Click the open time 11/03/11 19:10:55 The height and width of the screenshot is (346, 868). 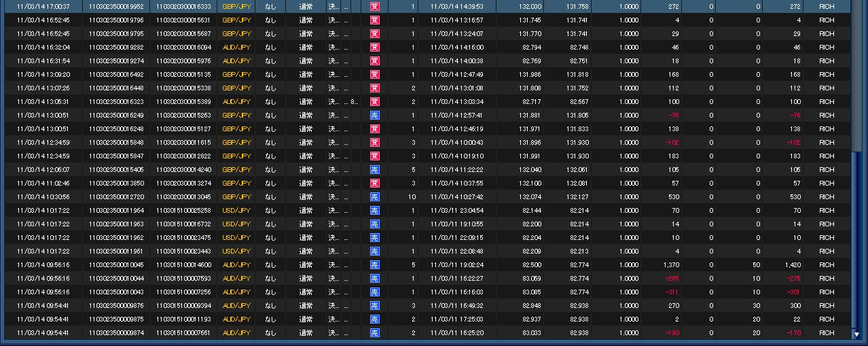pos(456,224)
